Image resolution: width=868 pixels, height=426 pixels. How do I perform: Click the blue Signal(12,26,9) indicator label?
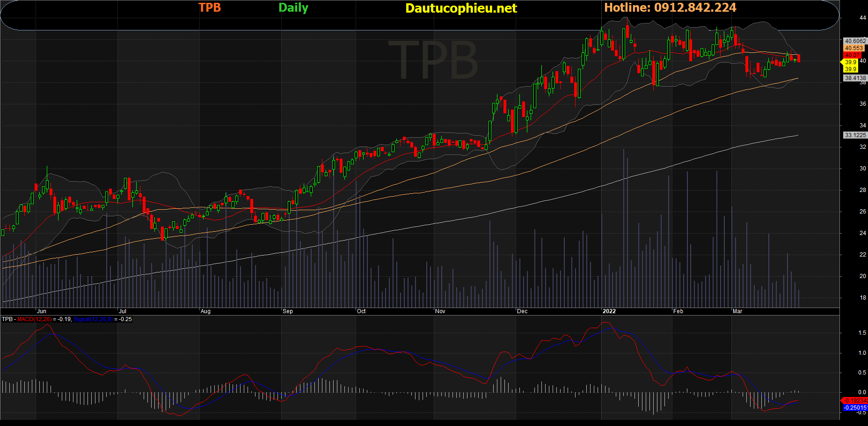(x=93, y=319)
